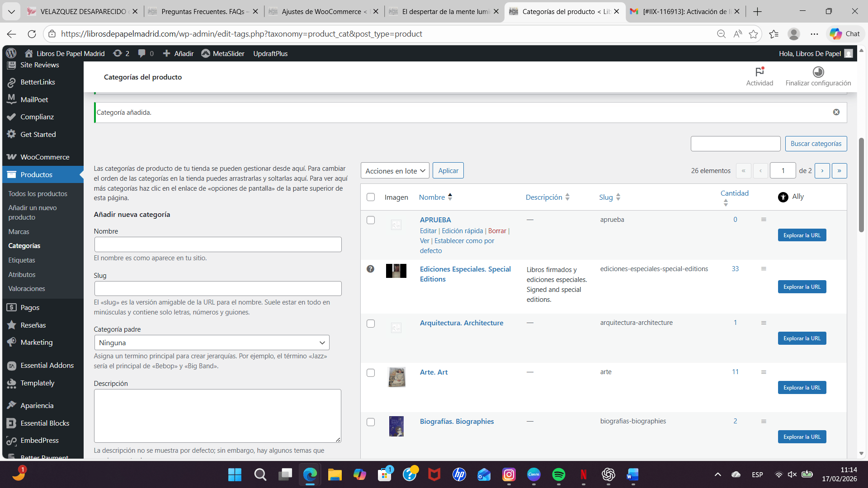Click the Ally accessibility column icon
The width and height of the screenshot is (868, 488).
pyautogui.click(x=783, y=197)
